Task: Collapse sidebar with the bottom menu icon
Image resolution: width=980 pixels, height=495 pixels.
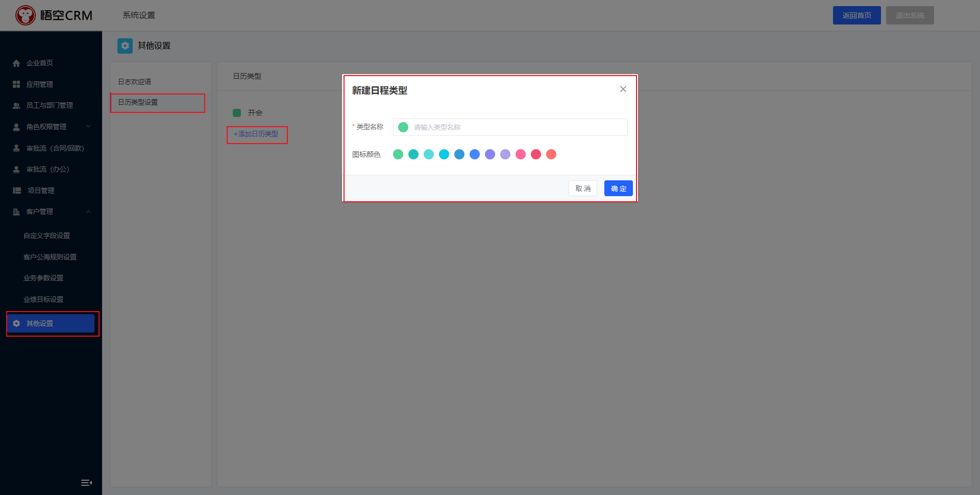Action: click(86, 483)
